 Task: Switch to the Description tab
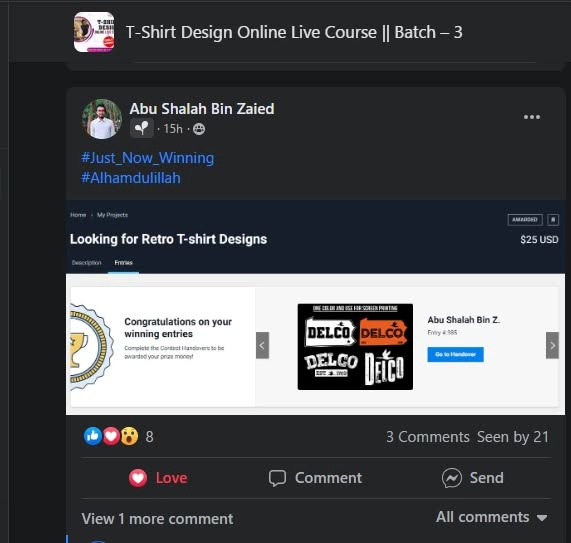point(87,263)
